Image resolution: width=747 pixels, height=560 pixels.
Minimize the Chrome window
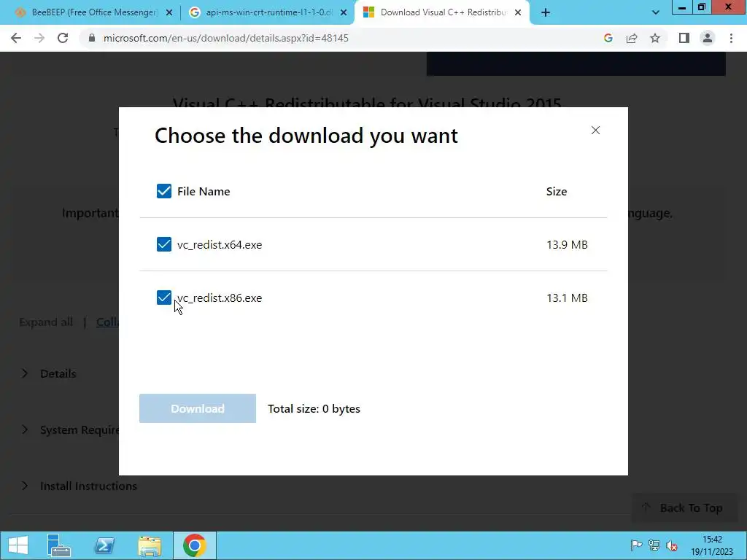point(682,7)
